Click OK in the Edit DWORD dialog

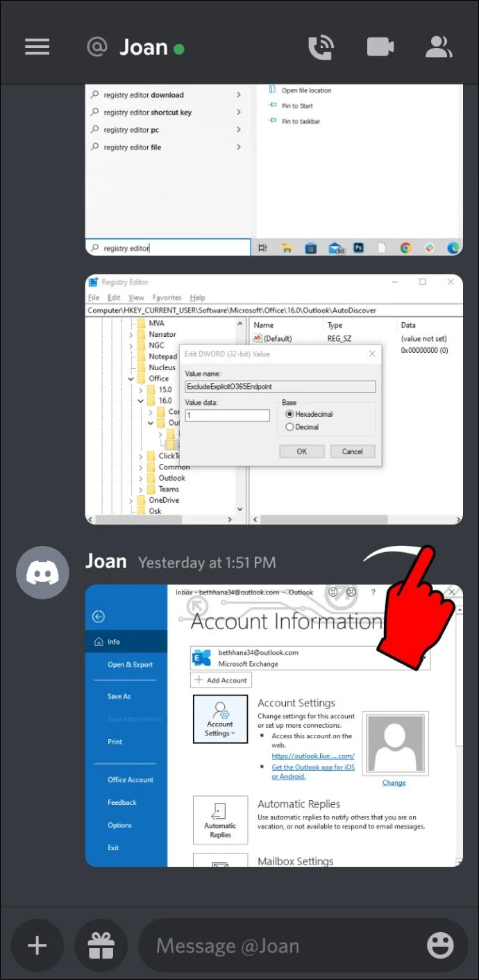tap(301, 451)
